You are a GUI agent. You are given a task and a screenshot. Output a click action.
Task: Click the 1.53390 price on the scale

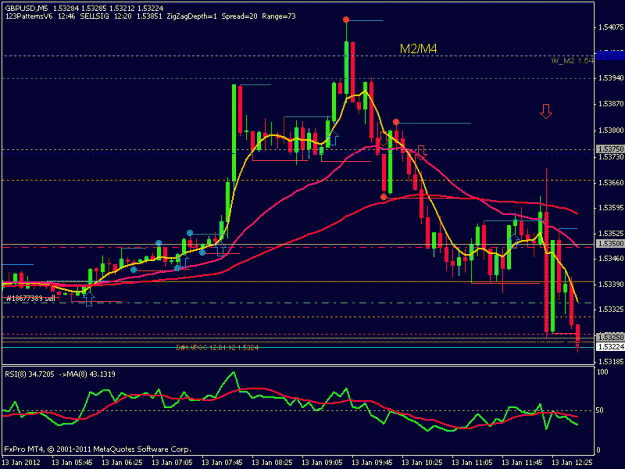[611, 284]
